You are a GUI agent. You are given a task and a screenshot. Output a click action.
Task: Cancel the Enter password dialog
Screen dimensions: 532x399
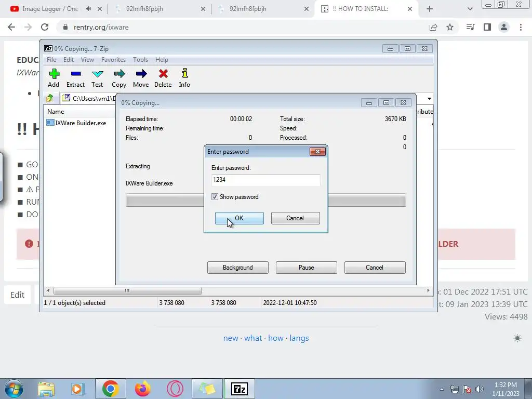click(295, 218)
